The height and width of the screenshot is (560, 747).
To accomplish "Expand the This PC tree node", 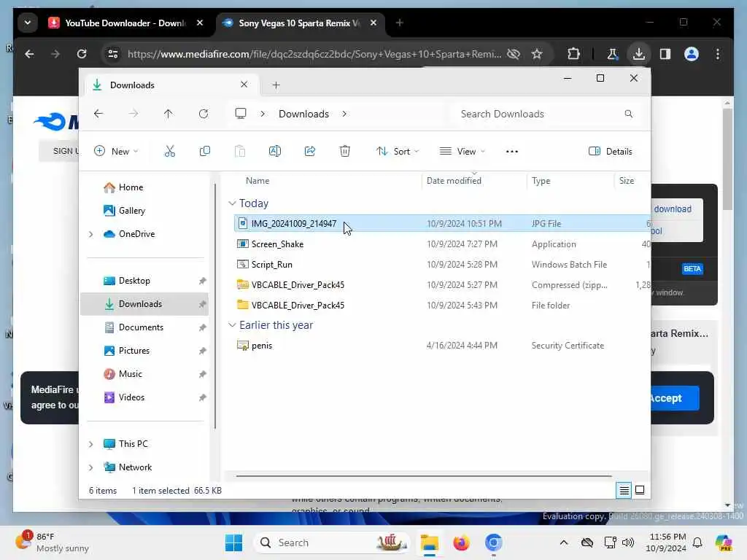I will (91, 444).
